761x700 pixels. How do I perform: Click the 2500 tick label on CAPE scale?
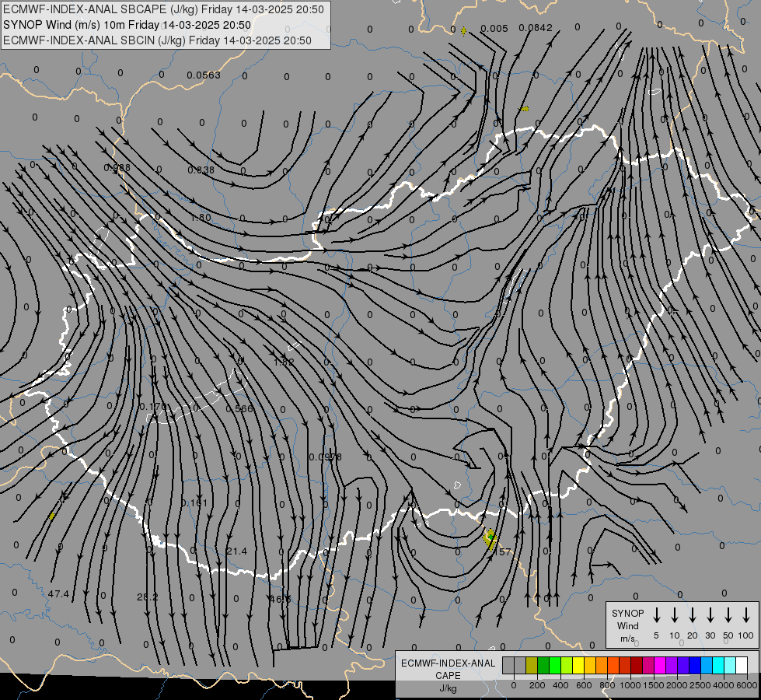pyautogui.click(x=700, y=685)
